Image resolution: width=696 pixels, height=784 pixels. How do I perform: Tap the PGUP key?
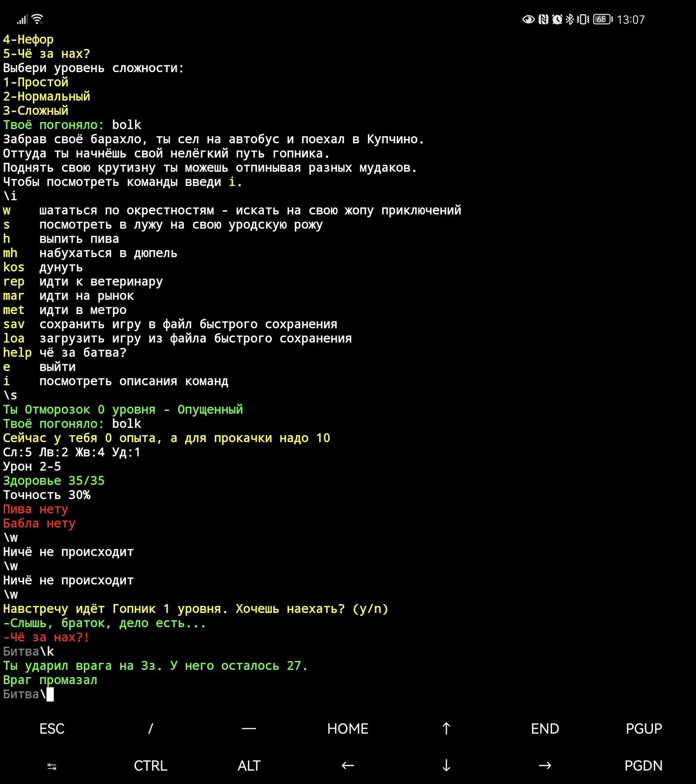click(644, 728)
